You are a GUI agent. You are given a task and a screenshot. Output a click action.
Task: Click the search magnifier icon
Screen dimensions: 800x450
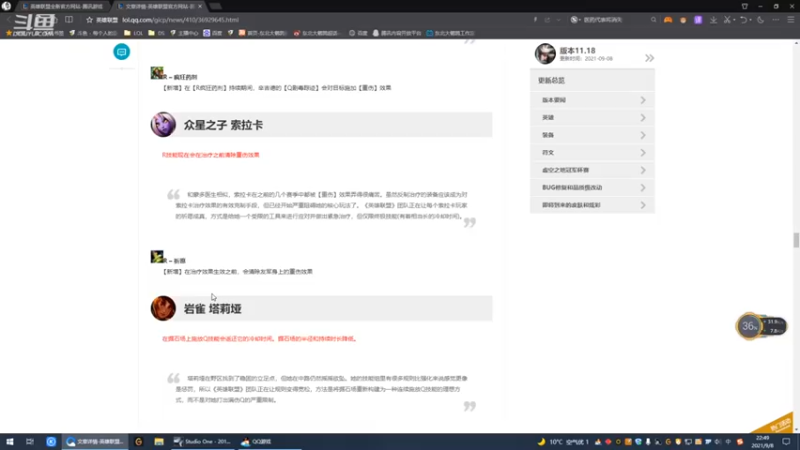coord(654,20)
